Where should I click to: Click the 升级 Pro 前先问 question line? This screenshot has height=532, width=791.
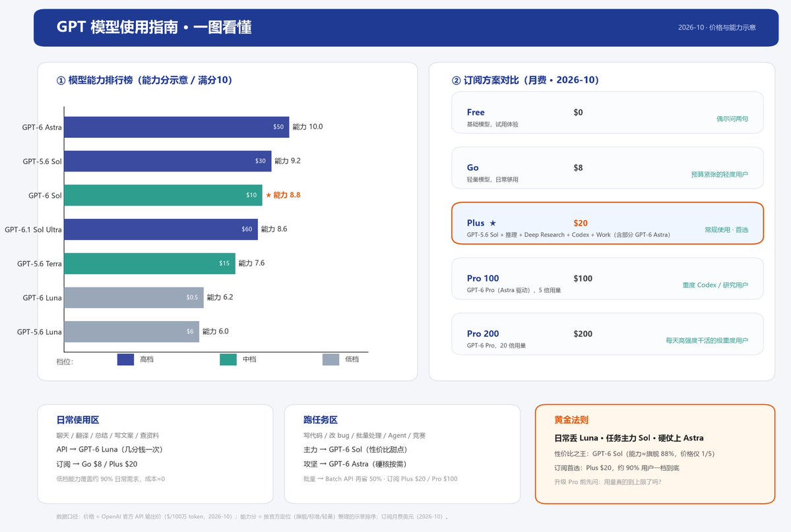pyautogui.click(x=608, y=482)
